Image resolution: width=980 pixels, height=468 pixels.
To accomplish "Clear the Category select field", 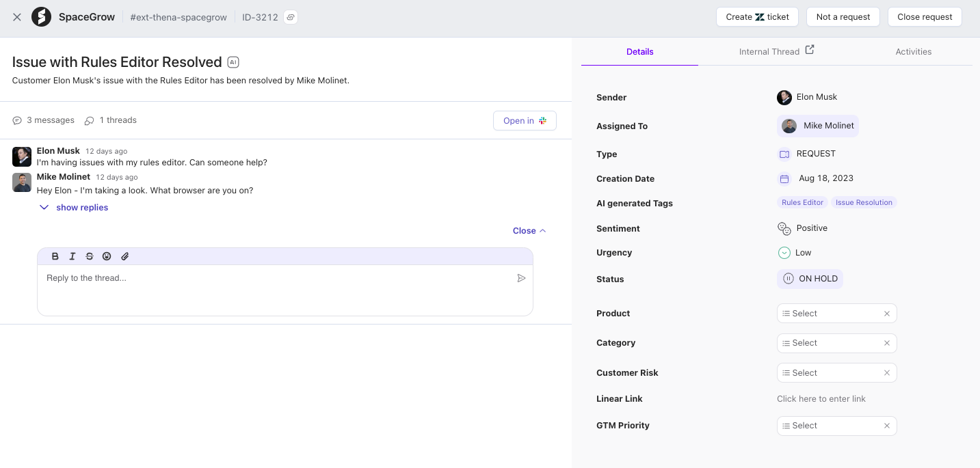I will (887, 343).
